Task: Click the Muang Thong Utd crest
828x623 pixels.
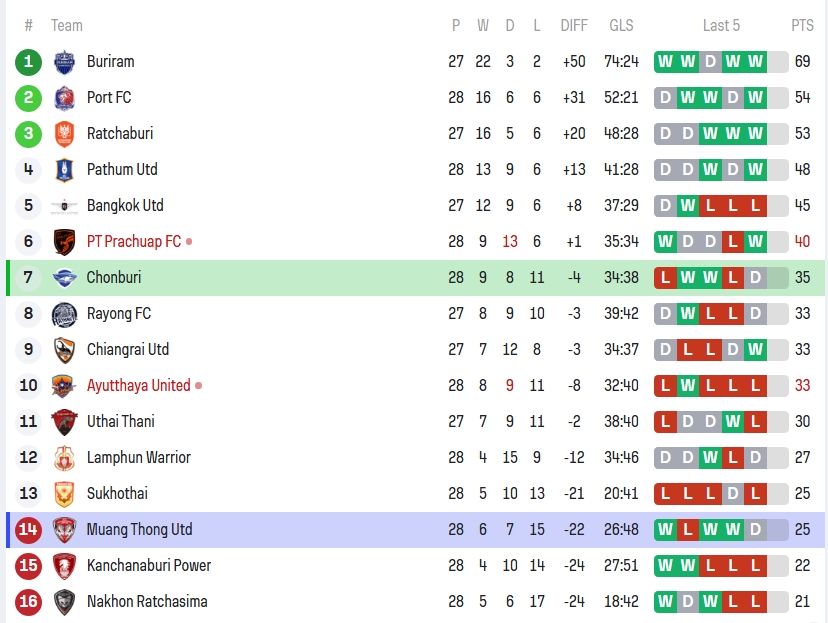Action: [x=64, y=529]
